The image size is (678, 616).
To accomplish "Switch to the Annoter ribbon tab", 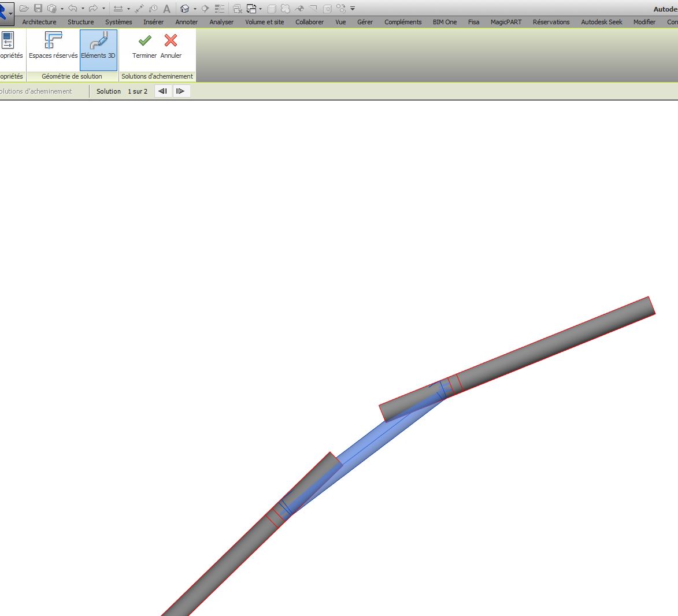I will (x=186, y=22).
